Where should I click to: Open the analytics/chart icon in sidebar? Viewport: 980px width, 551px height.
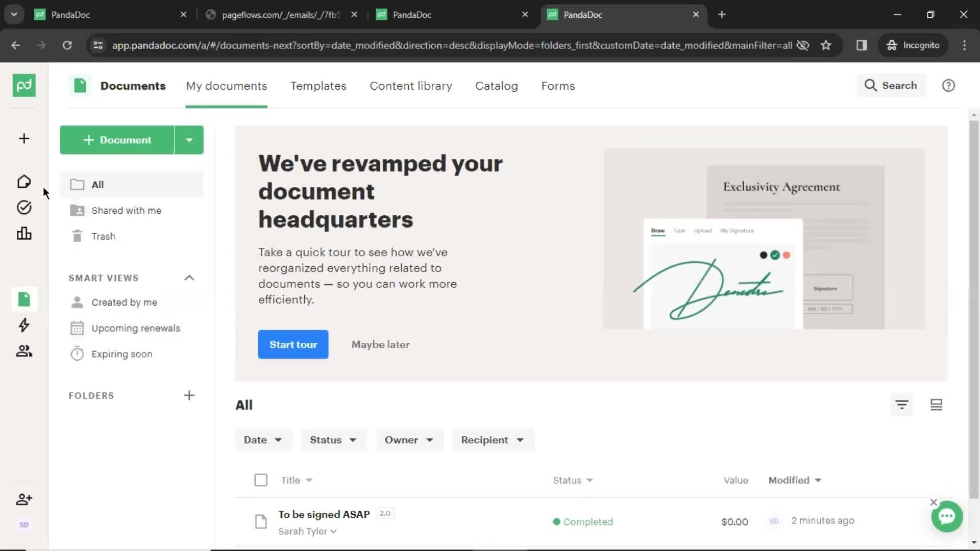pos(24,234)
